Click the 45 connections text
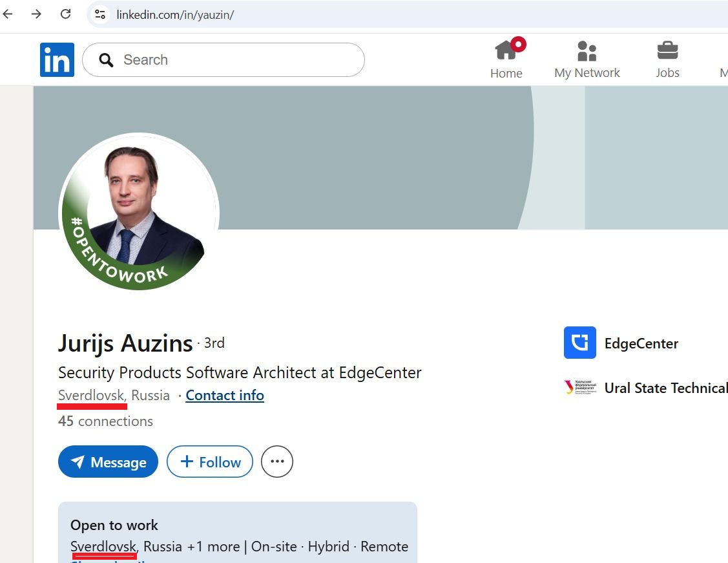 (105, 421)
